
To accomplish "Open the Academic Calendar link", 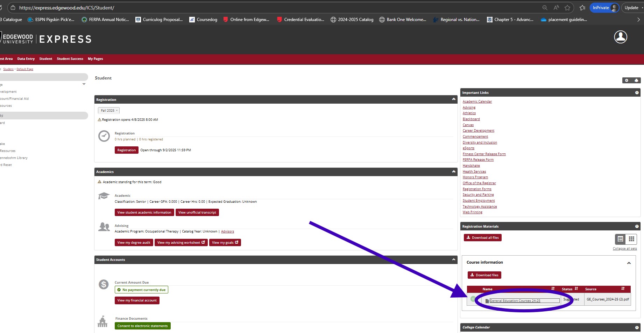I will click(x=477, y=102).
